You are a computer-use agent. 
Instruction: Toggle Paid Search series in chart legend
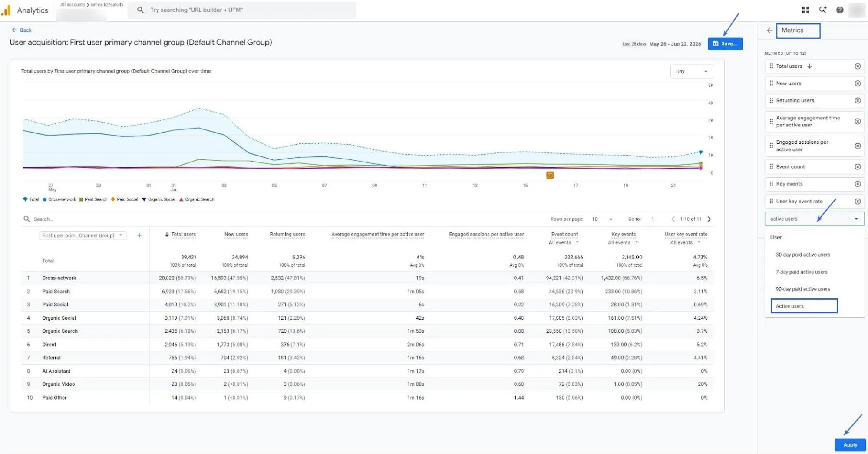(x=93, y=199)
